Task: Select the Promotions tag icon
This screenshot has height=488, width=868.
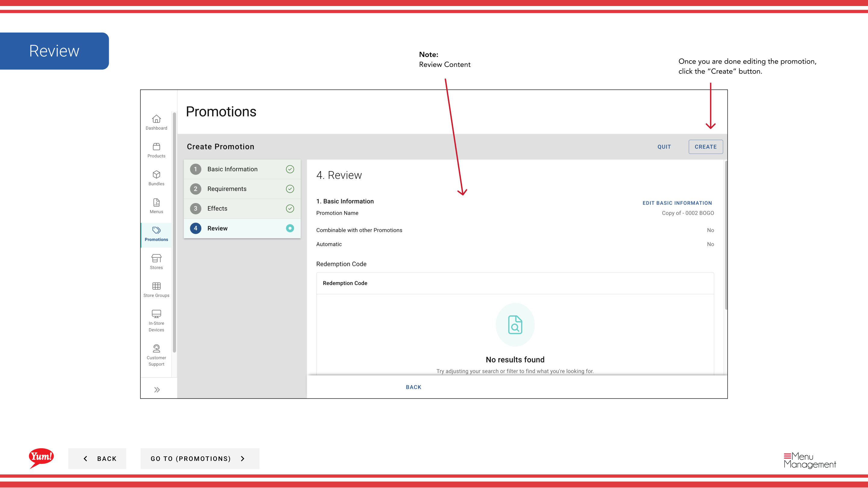Action: [x=156, y=230]
